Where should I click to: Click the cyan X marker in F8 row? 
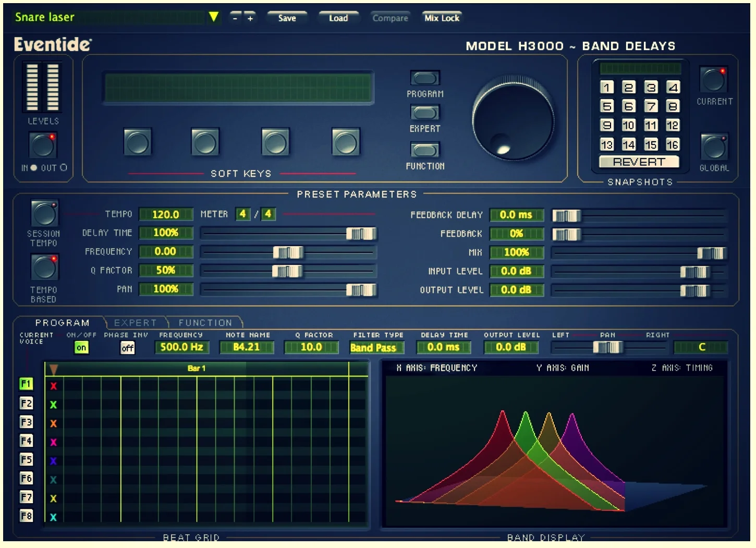pos(53,517)
